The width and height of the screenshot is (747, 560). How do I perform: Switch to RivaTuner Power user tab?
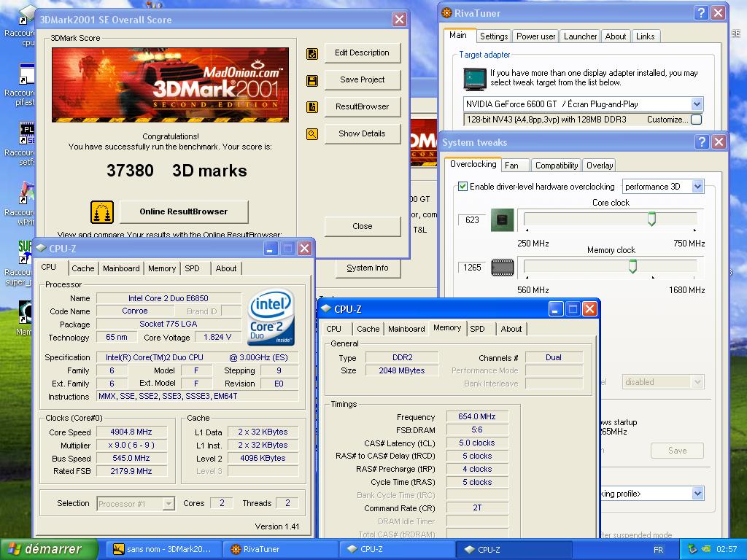[x=535, y=36]
